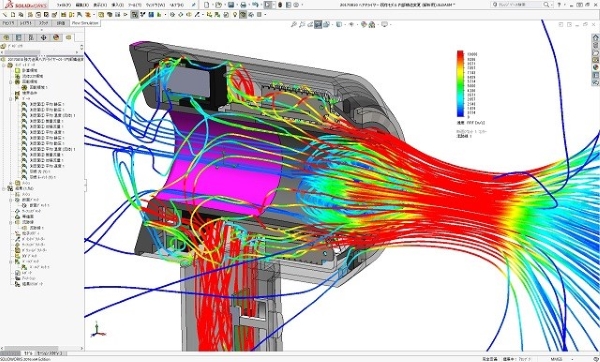600x362 pixels.
Task: Click the Print icon in the top toolbar
Action: click(x=243, y=5)
